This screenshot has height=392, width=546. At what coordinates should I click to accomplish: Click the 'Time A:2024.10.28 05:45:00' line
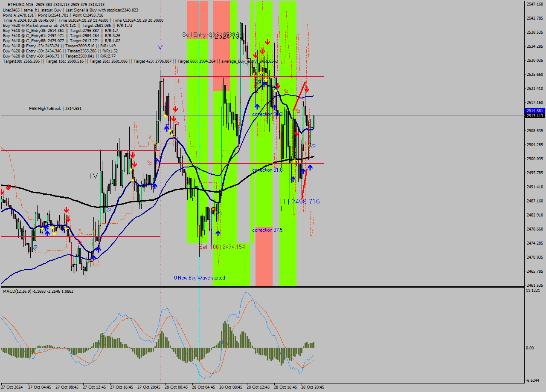[x=83, y=20]
